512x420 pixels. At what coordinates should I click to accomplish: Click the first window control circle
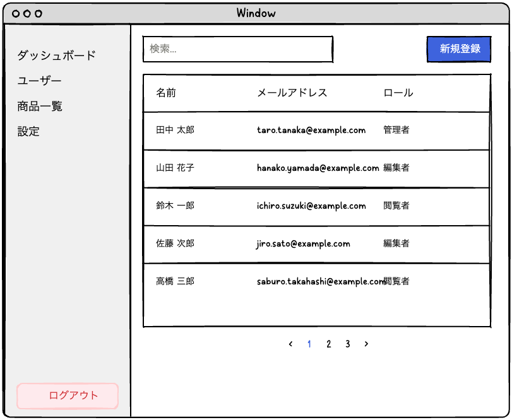point(16,14)
